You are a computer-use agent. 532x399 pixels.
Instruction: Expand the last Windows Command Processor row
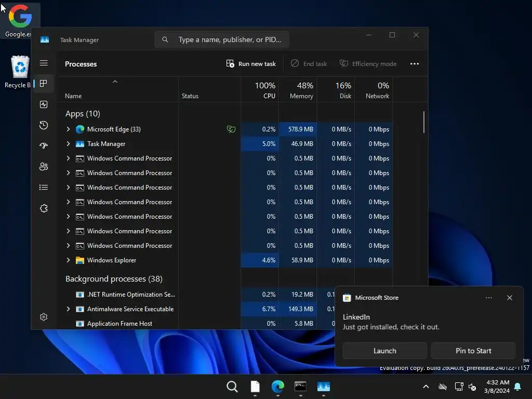pyautogui.click(x=68, y=246)
